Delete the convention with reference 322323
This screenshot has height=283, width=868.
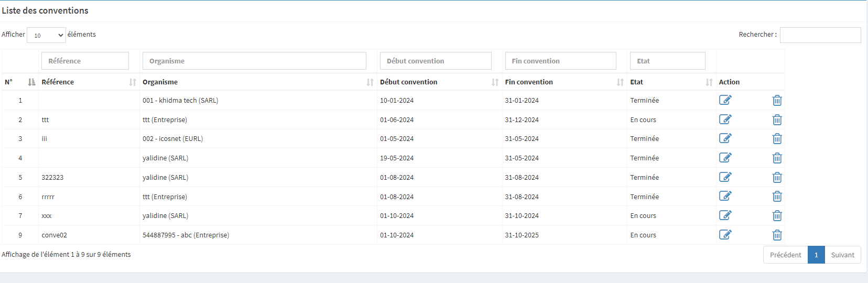pyautogui.click(x=777, y=178)
